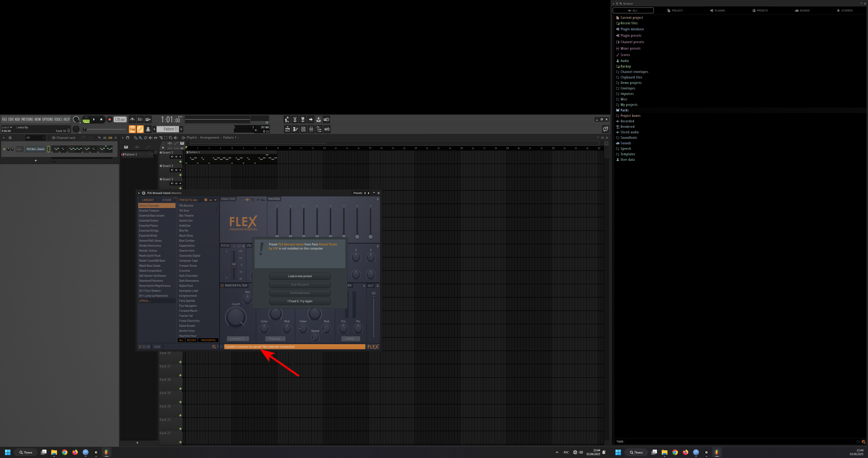Screen dimensions: 868x458
Task: Open the Ping pong delay type dropdown
Action: [275, 339]
